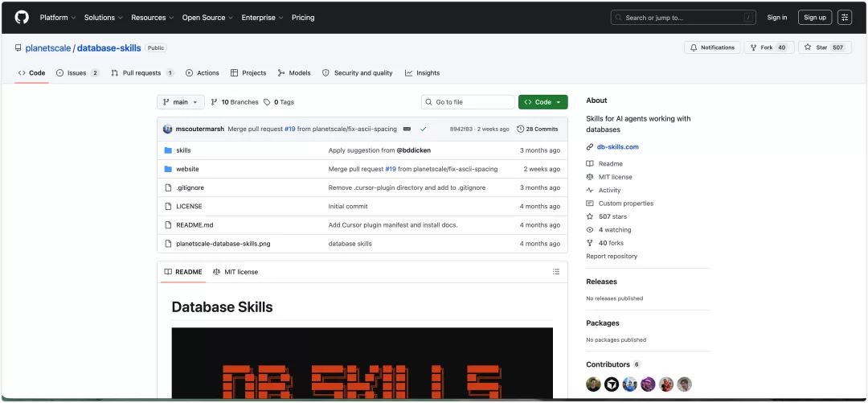Open command palette icon beside Sign up
Image resolution: width=868 pixels, height=403 pixels.
844,18
